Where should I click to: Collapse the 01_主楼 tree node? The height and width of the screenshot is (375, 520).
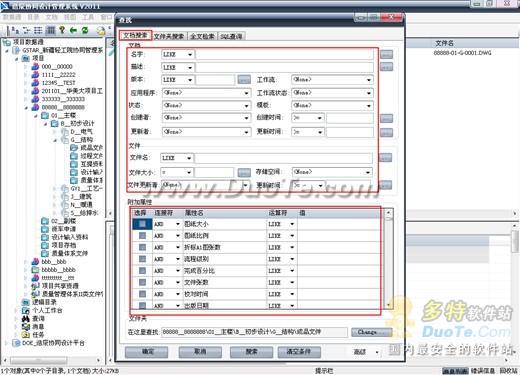(x=36, y=116)
